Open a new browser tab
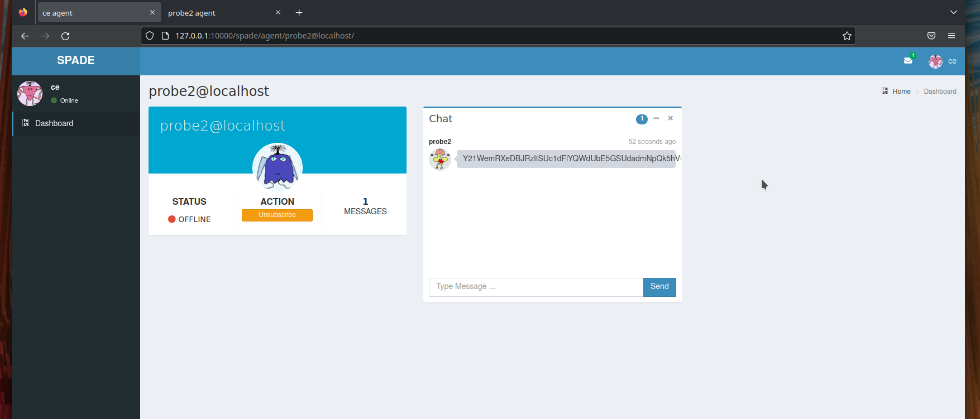This screenshot has width=980, height=419. (299, 12)
